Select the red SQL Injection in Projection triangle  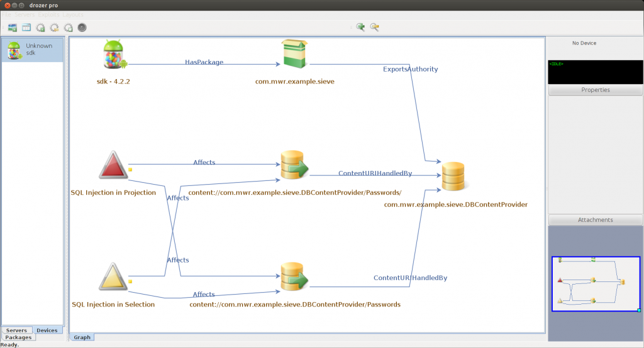tap(113, 165)
